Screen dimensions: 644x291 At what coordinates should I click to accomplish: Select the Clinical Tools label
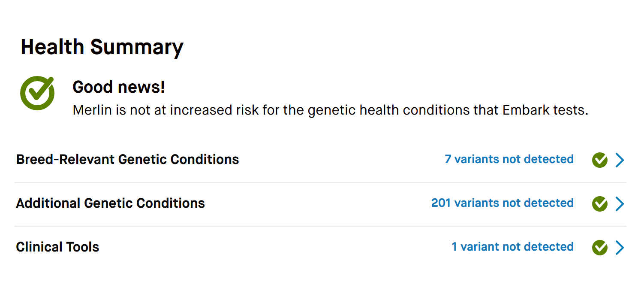[57, 247]
